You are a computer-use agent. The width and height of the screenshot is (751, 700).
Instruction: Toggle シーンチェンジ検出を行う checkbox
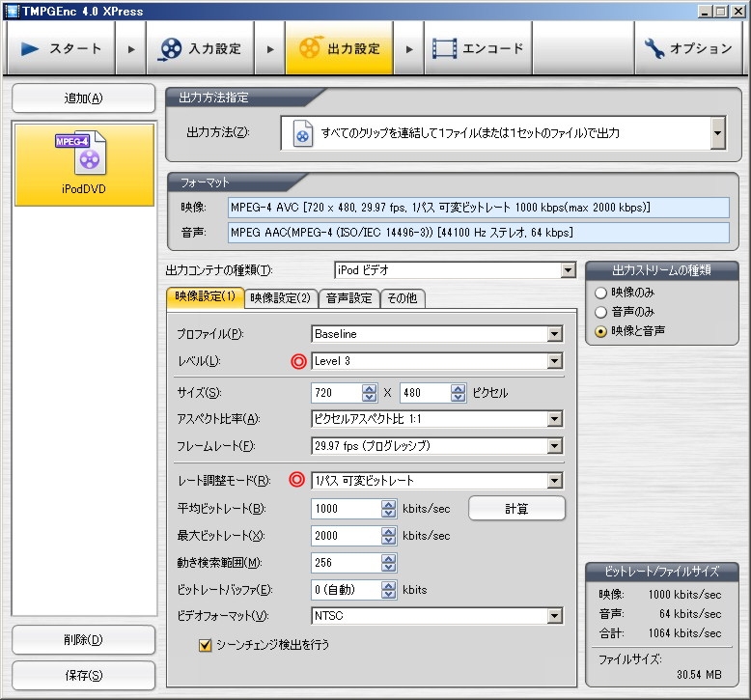tap(205, 645)
